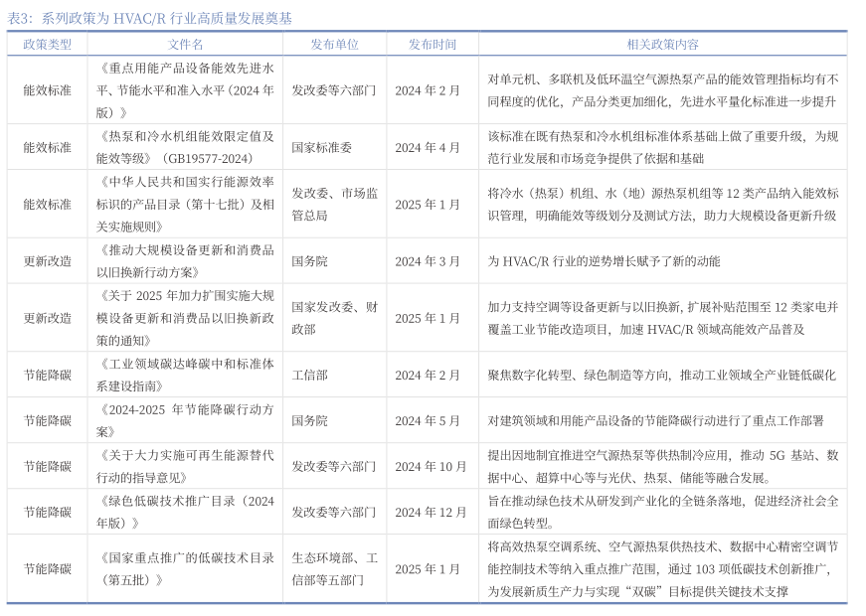Select the 文件名 column header
This screenshot has height=616, width=866.
pyautogui.click(x=185, y=45)
